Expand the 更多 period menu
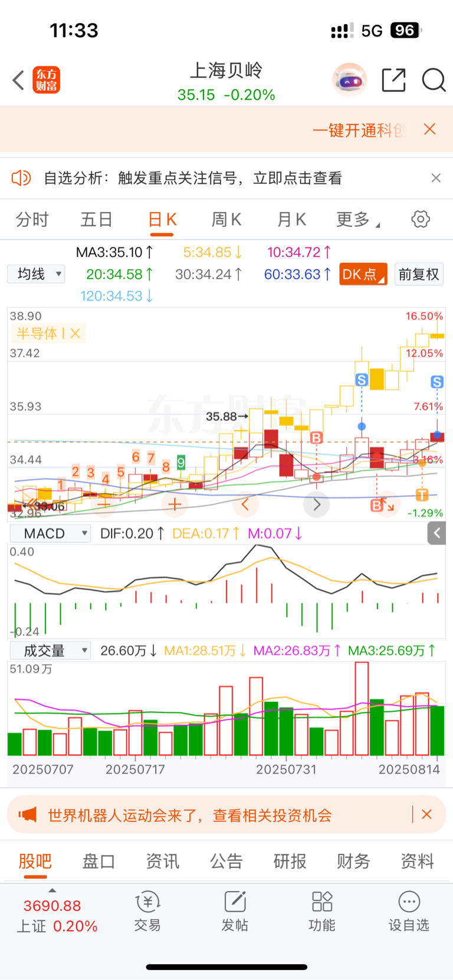 click(357, 220)
